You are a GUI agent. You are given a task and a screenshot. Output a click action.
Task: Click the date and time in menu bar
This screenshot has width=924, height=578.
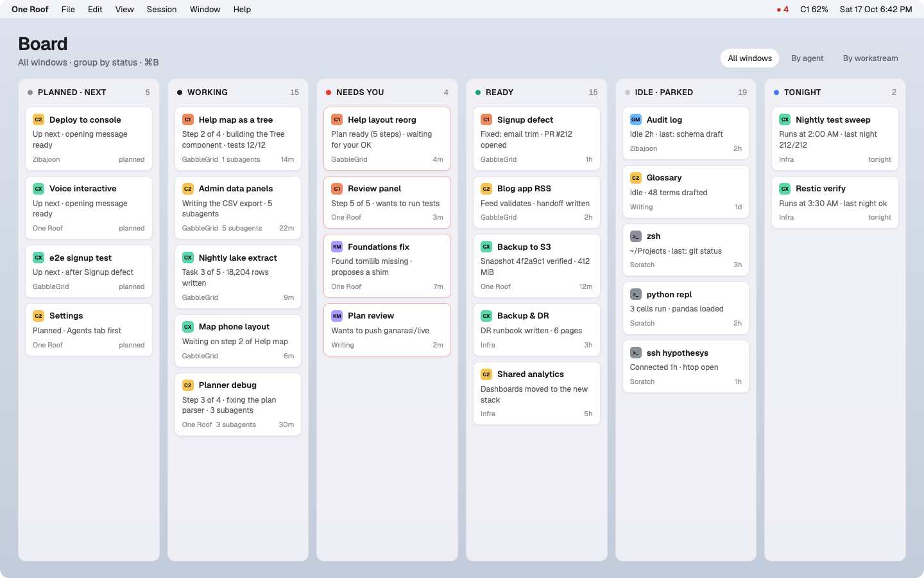876,10
